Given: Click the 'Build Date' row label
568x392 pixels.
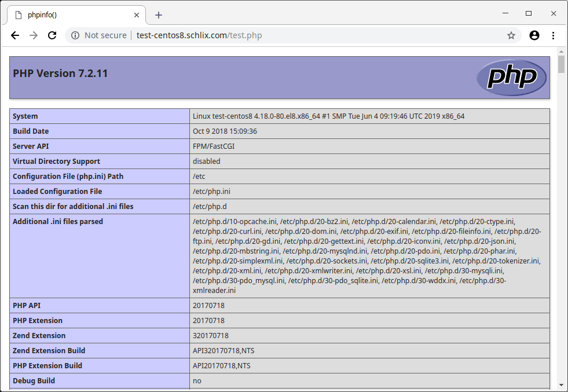Looking at the screenshot, I should (x=31, y=131).
